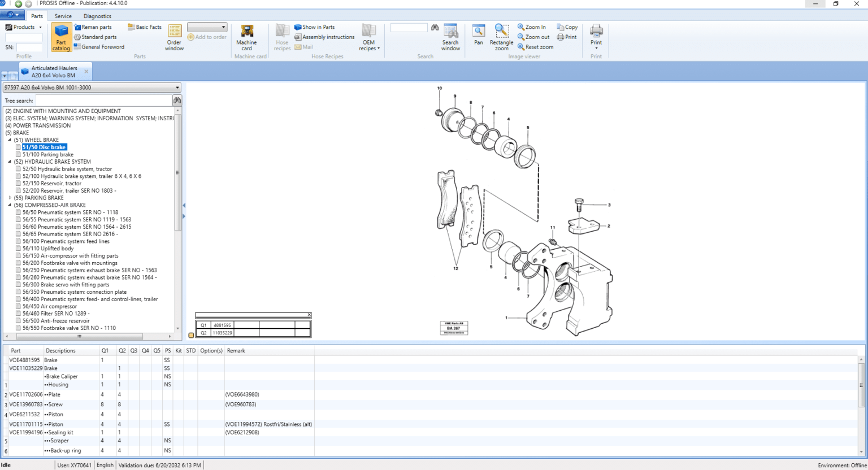Viewport: 868px width, 470px height.
Task: Open General Foreword
Action: [102, 47]
